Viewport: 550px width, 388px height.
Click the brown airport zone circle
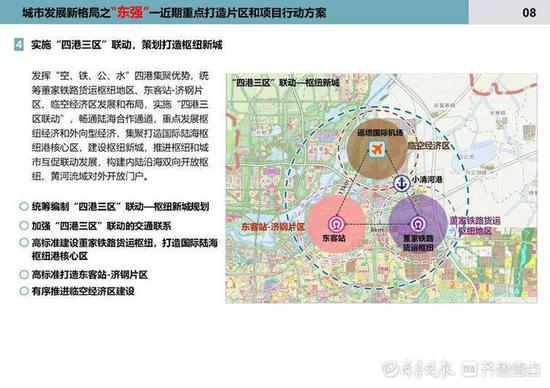[377, 148]
